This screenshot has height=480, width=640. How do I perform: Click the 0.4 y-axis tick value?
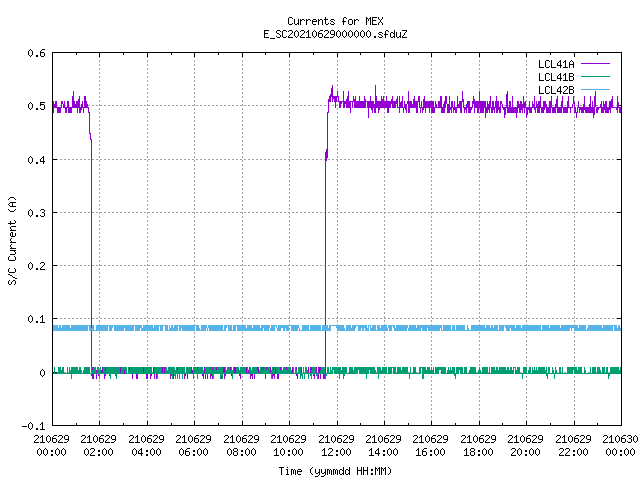click(37, 160)
